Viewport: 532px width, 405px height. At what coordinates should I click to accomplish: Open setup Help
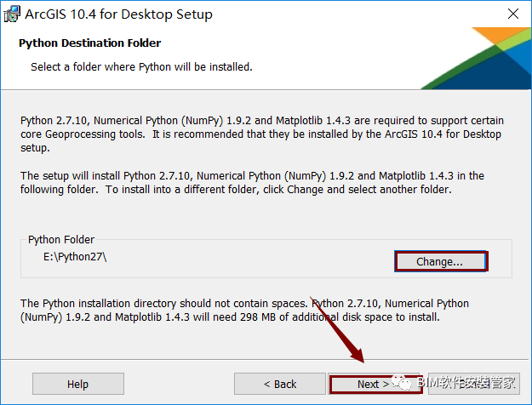coord(78,384)
